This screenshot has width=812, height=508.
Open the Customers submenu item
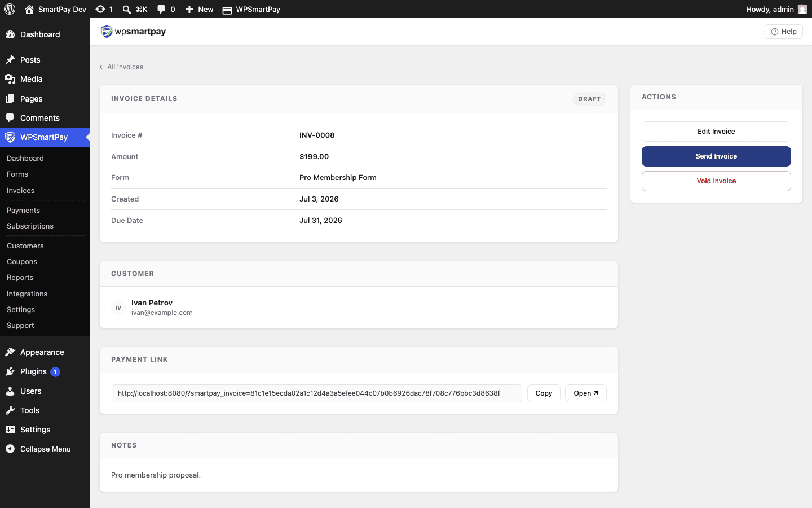[x=25, y=246]
